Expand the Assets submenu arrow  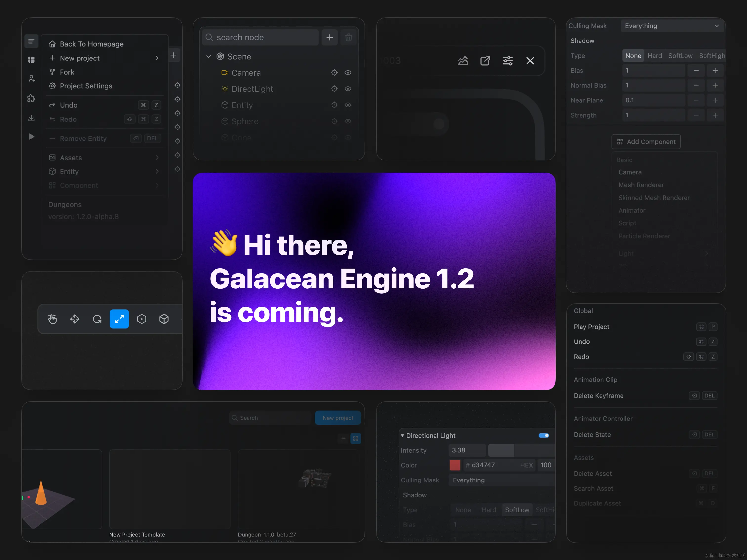click(x=157, y=158)
